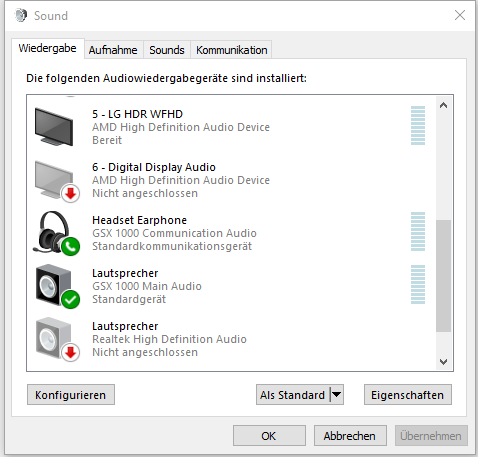Click the Übernehmen button

point(431,436)
